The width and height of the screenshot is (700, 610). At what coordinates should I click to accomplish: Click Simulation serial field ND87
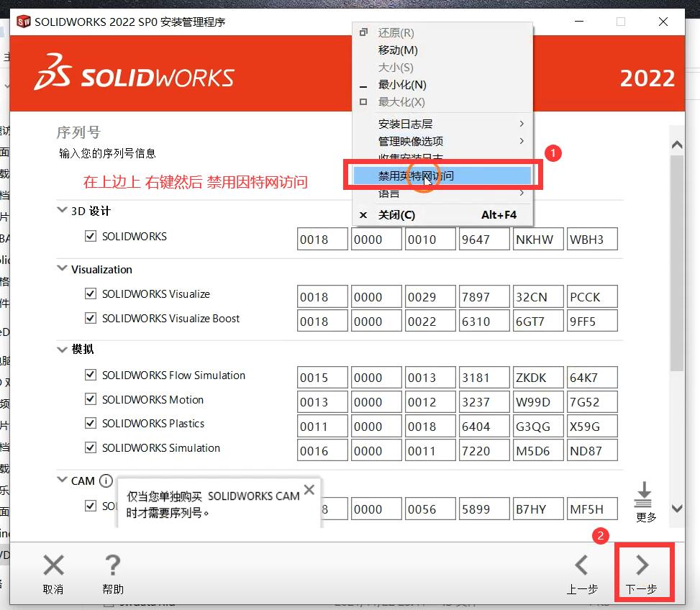coord(592,450)
